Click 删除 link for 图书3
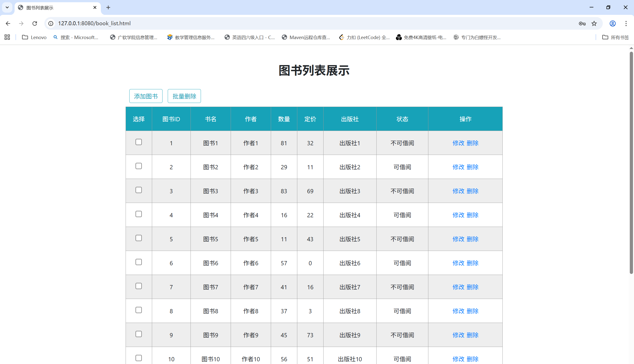Image resolution: width=634 pixels, height=364 pixels. pyautogui.click(x=472, y=191)
